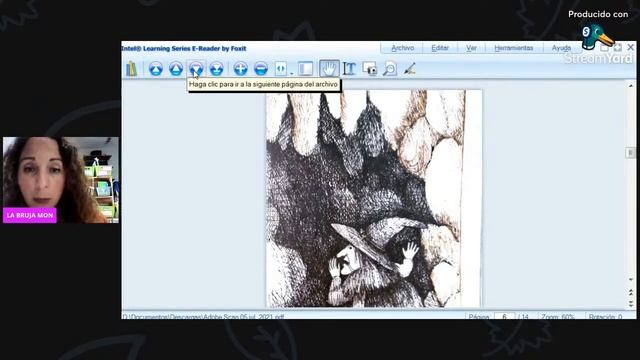Jump to the last page of the file
640x360 pixels.
click(216, 69)
